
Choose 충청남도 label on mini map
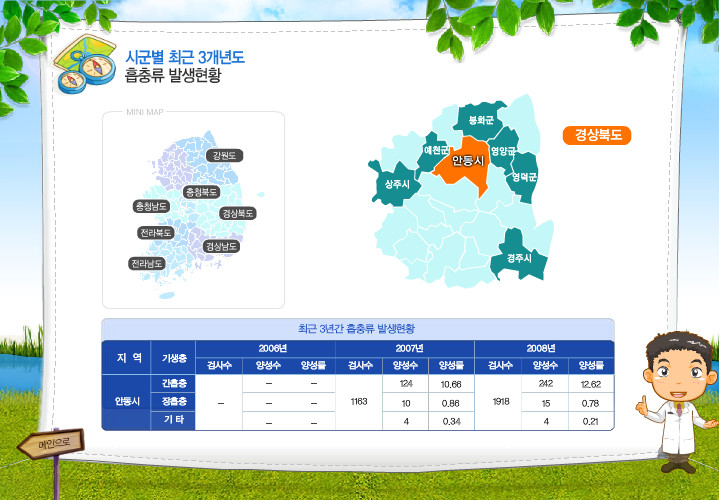coord(151,206)
